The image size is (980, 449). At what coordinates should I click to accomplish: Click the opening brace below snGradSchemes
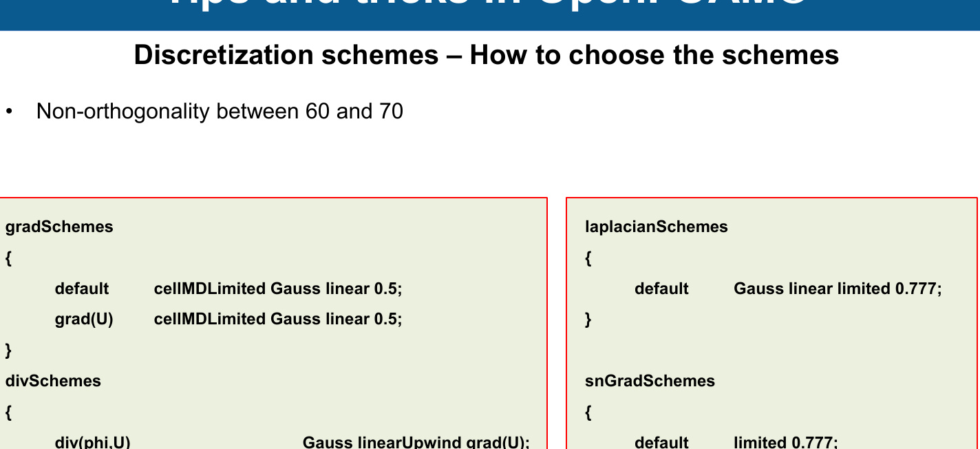588,413
